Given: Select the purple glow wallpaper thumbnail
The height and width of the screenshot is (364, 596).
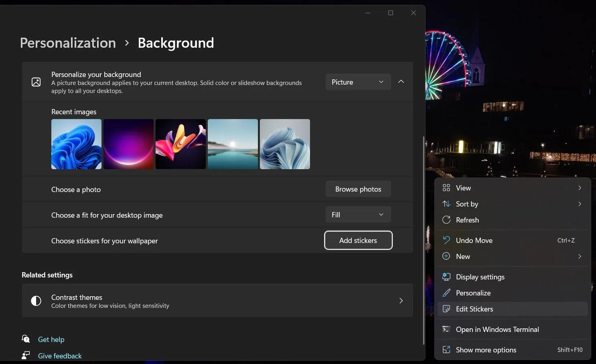Looking at the screenshot, I should (128, 144).
